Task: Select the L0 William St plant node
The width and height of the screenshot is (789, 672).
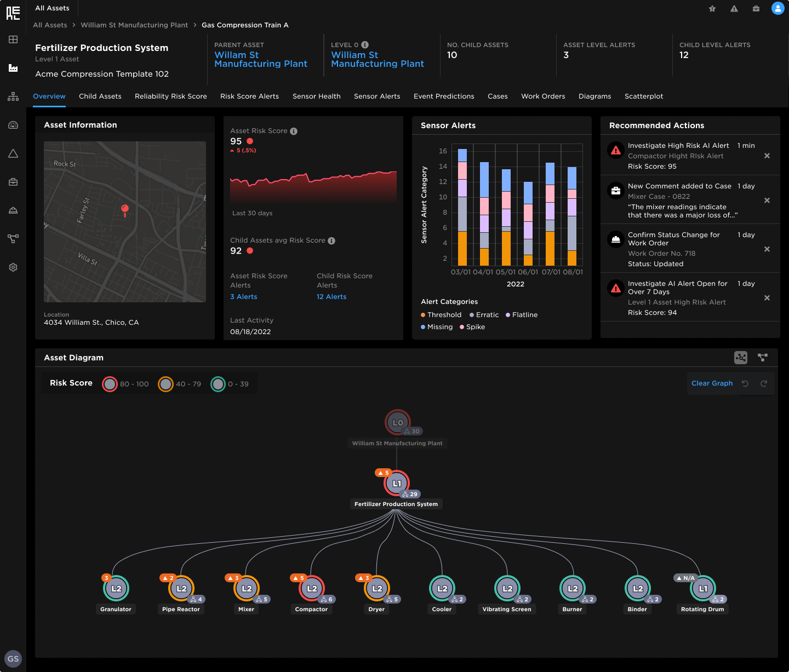Action: [398, 423]
